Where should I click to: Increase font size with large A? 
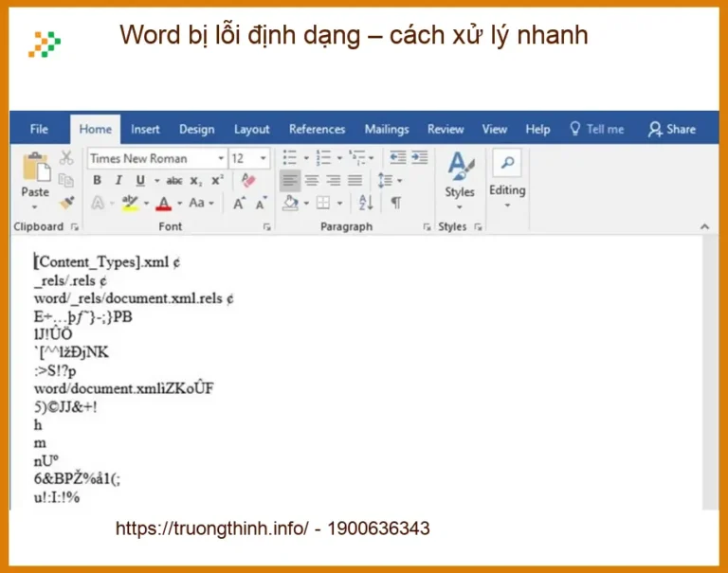239,204
